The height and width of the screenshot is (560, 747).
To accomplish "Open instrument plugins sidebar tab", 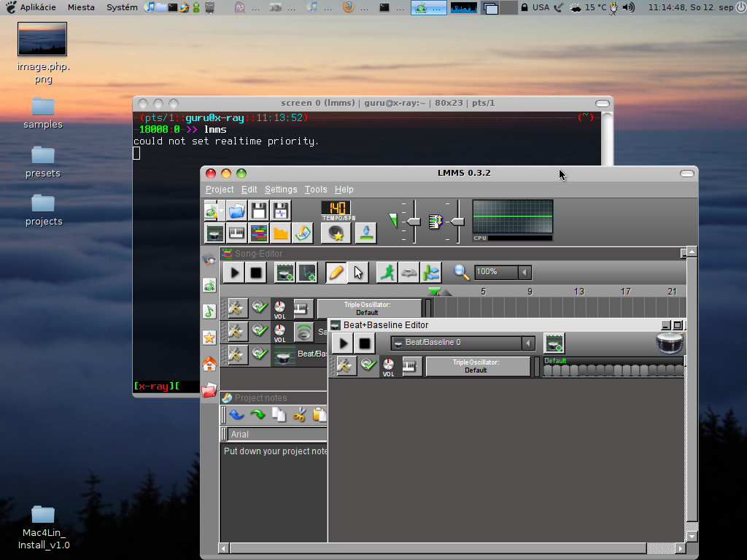I will point(209,259).
